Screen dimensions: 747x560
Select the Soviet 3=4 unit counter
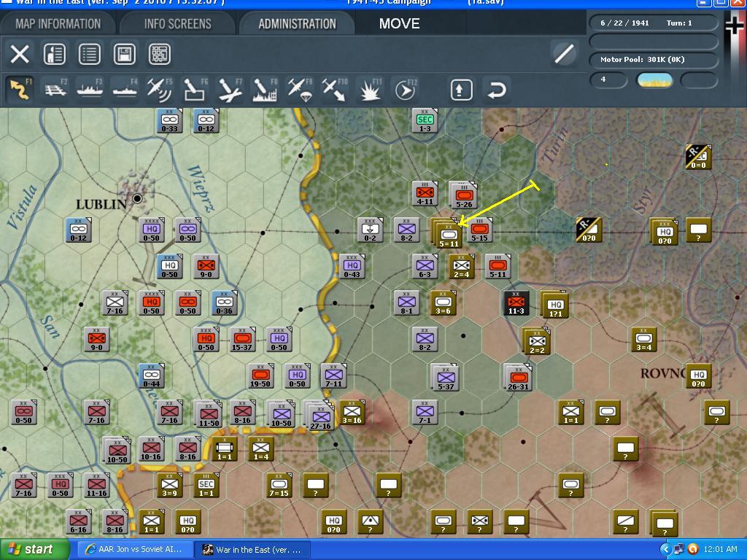pos(643,340)
